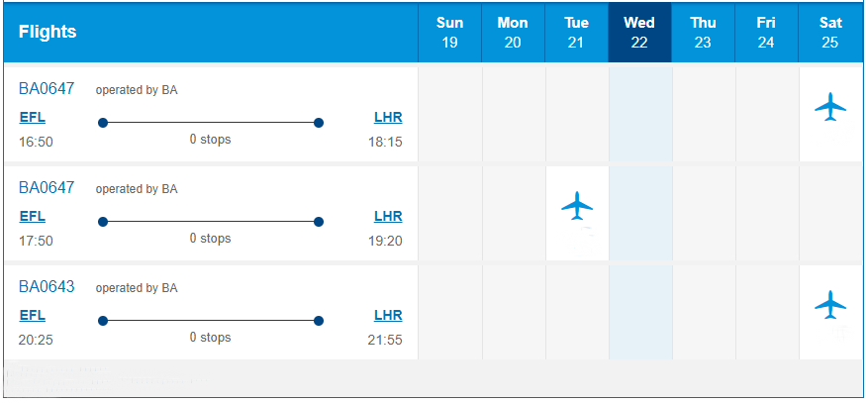868x403 pixels.
Task: Click EFL link on the BA0643 flight
Action: (32, 316)
